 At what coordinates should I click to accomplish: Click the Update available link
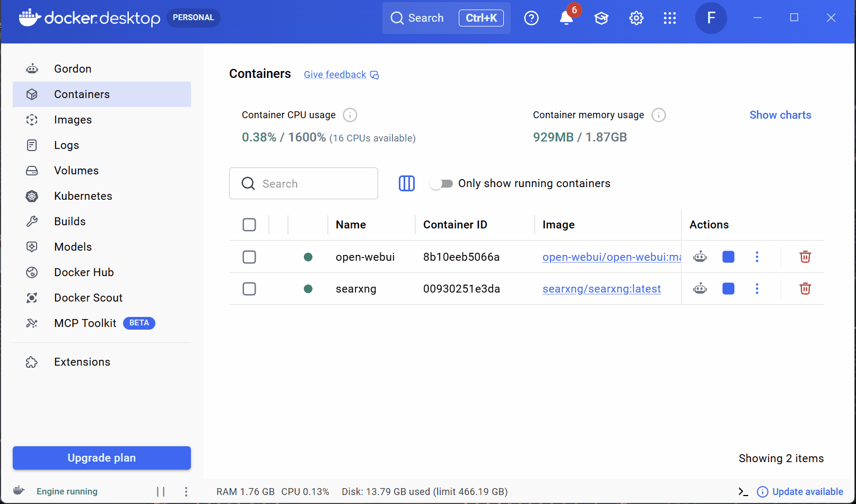point(800,492)
